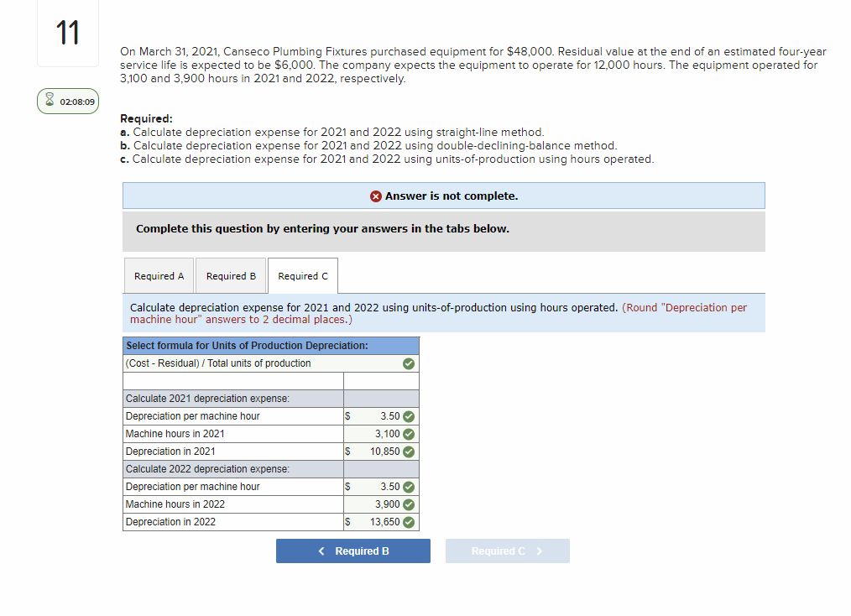The image size is (851, 616).
Task: Click the red X incomplete-answer icon
Action: (x=376, y=196)
